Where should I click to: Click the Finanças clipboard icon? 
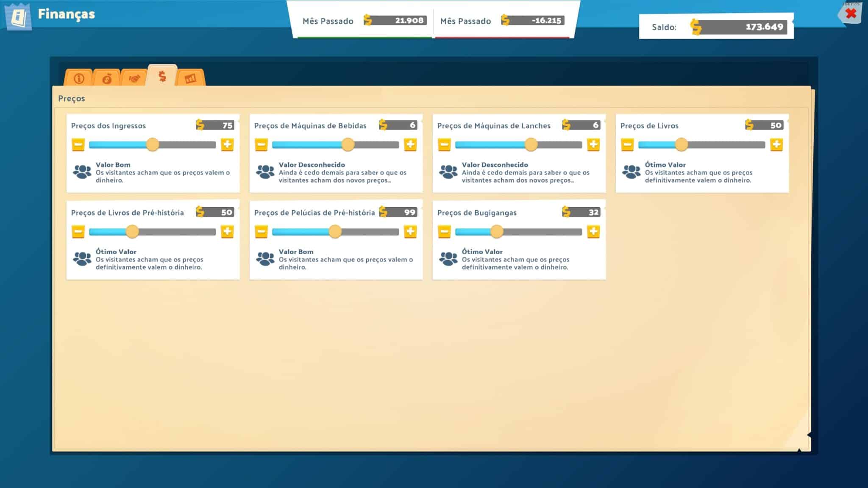click(x=19, y=17)
